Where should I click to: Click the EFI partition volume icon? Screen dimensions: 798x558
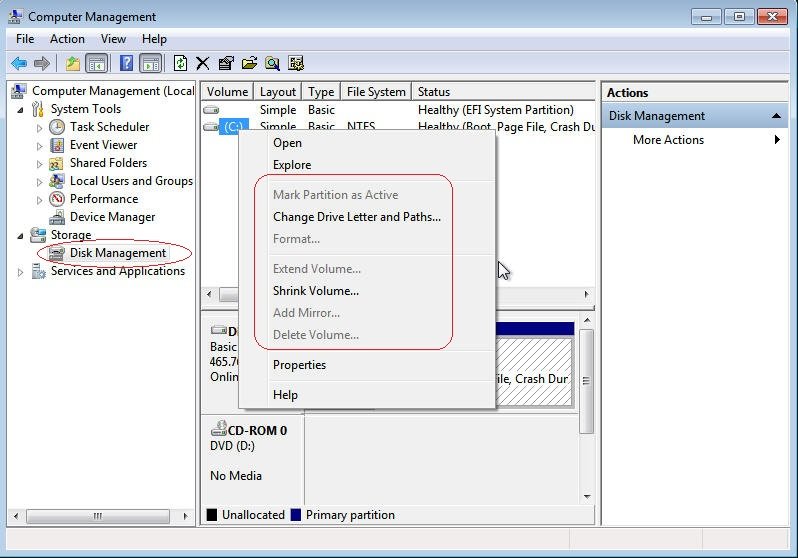pos(211,110)
